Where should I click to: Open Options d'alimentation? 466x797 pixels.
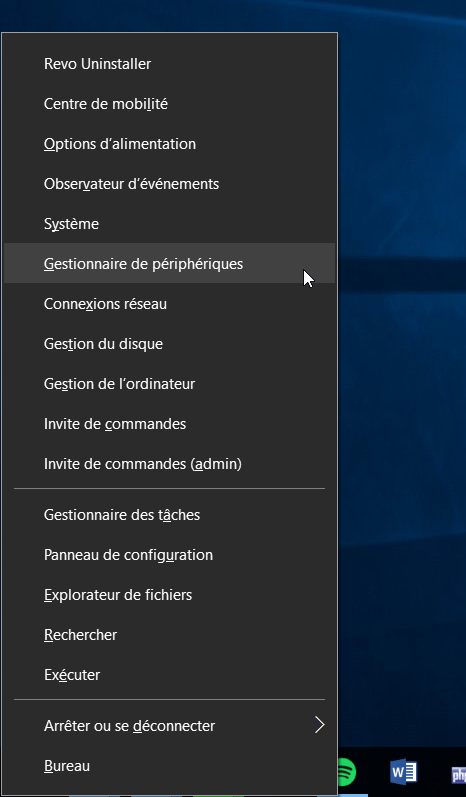tap(169, 144)
